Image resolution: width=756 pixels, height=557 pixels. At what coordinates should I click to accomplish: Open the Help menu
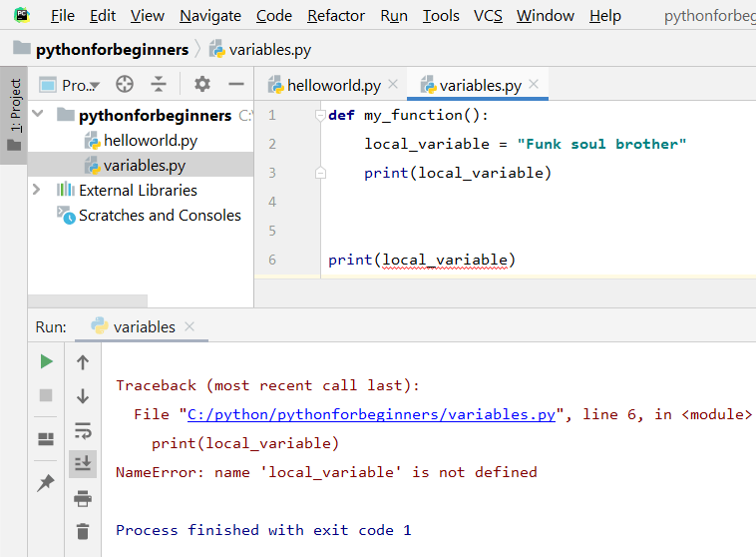pyautogui.click(x=605, y=16)
